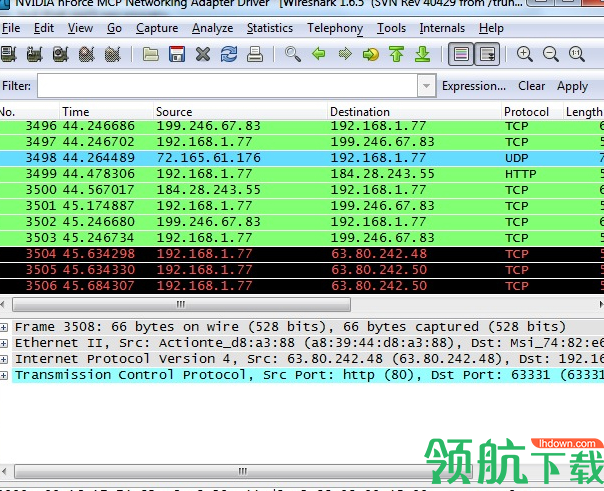Select packet 3496 in the list
Image resolution: width=604 pixels, height=491 pixels.
(x=302, y=126)
